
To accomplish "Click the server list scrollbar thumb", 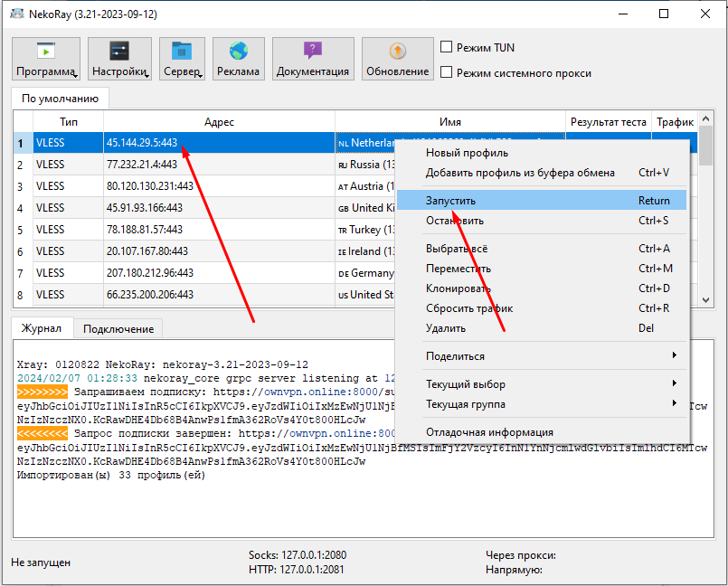I will coord(705,146).
